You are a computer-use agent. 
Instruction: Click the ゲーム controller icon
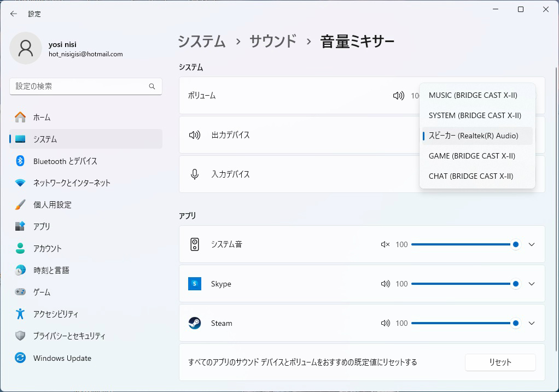20,292
